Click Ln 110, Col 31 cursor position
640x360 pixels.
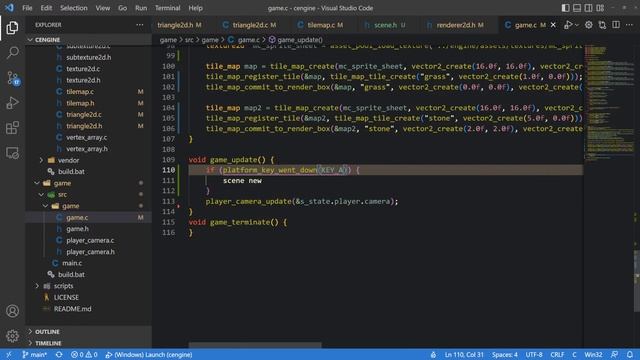click(464, 355)
